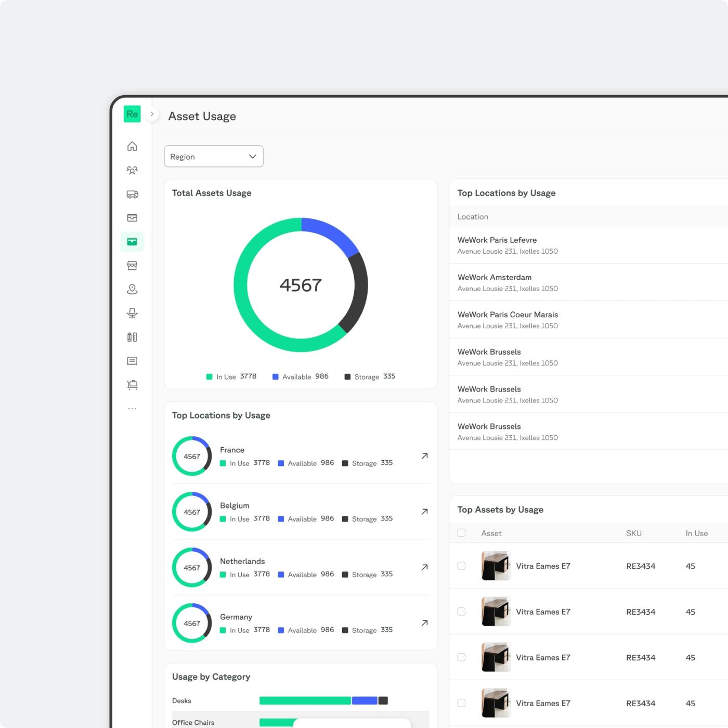This screenshot has width=728, height=728.
Task: Click fourth Vitra Eames E7 desk thumbnail
Action: tap(496, 703)
